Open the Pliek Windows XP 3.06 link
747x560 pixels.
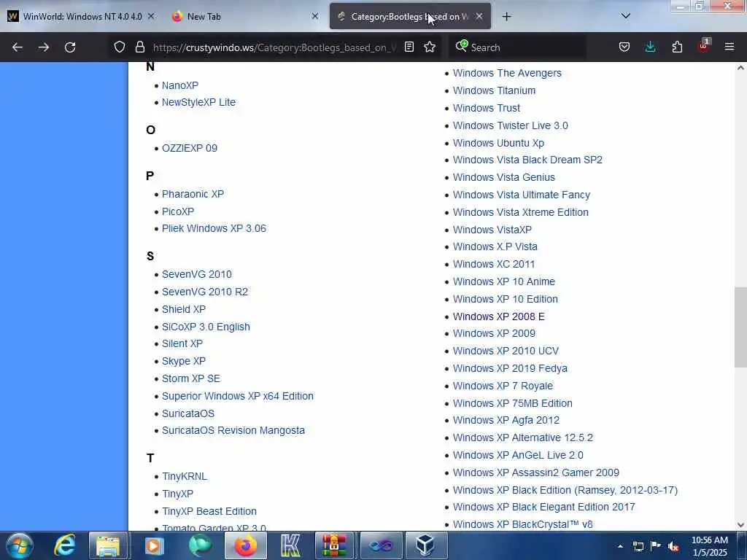tap(214, 228)
